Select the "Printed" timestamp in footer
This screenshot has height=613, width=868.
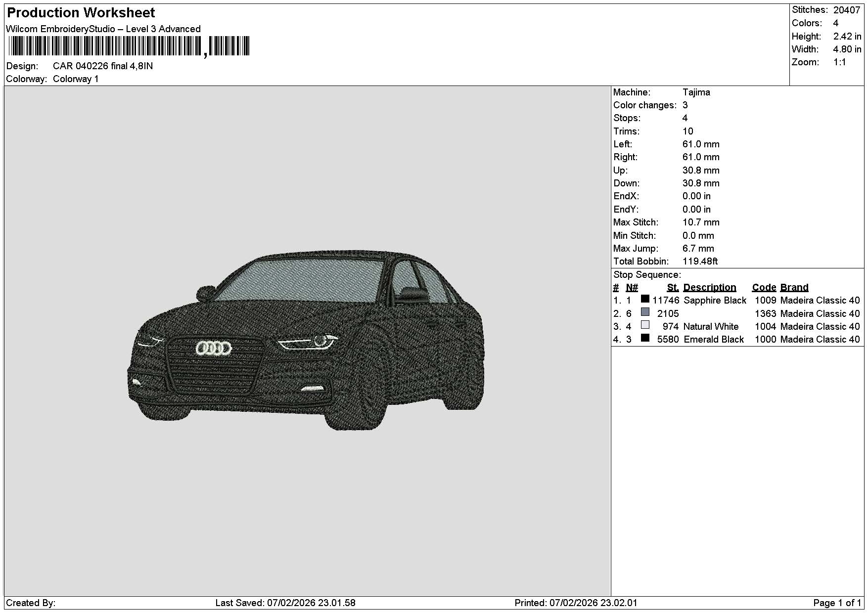tap(576, 603)
